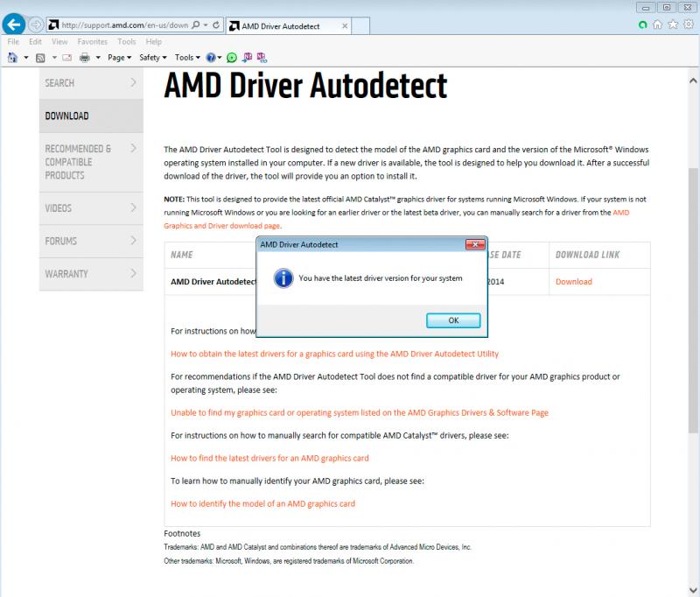The height and width of the screenshot is (597, 700).
Task: Expand the Print dropdown arrow
Action: coord(98,58)
